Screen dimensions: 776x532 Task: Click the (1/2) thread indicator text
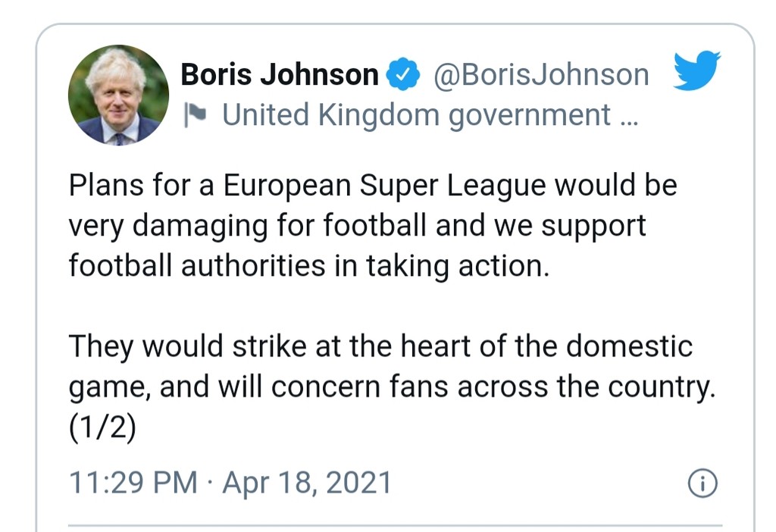tap(102, 427)
